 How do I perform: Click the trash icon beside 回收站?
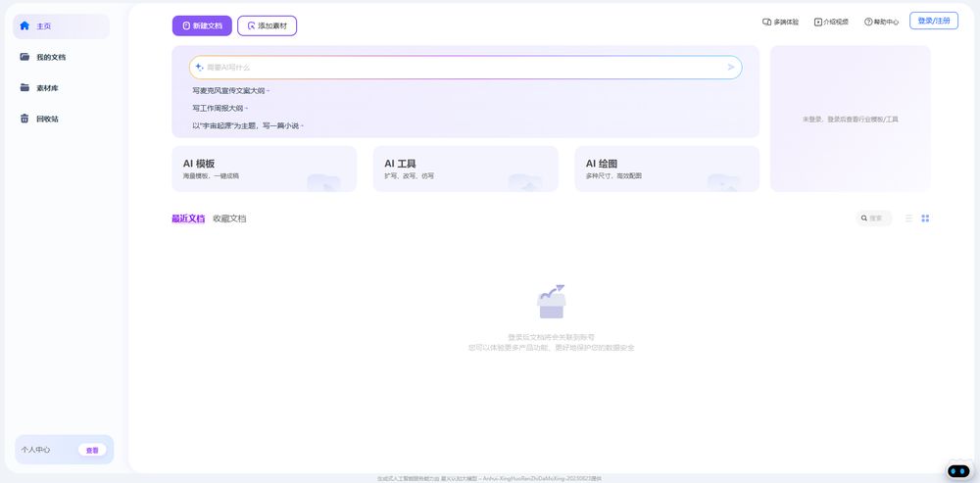(x=24, y=119)
